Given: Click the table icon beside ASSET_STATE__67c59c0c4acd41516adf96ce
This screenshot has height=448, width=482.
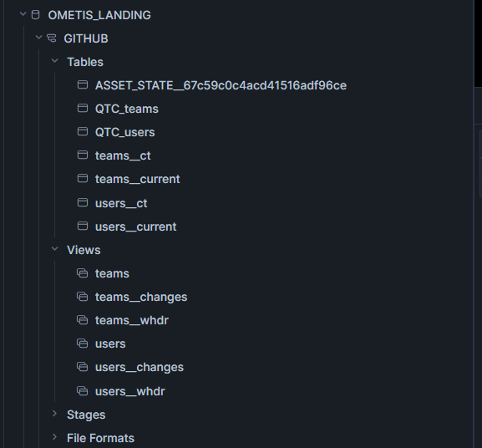Looking at the screenshot, I should (x=83, y=85).
